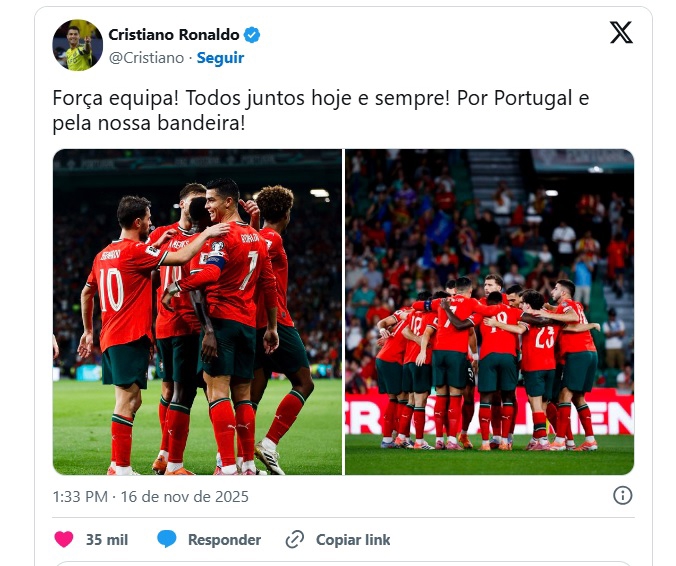
Task: Click the tweet text Força equipa
Action: click(321, 110)
